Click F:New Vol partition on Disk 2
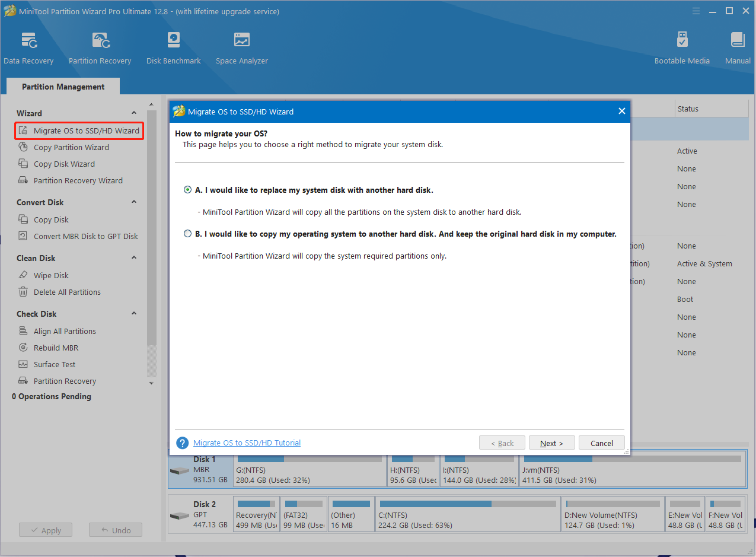Image resolution: width=756 pixels, height=557 pixels. (726, 514)
